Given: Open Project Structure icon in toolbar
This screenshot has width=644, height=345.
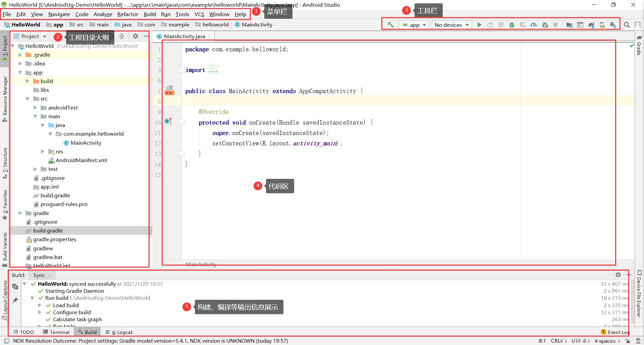Looking at the screenshot, I should 569,25.
